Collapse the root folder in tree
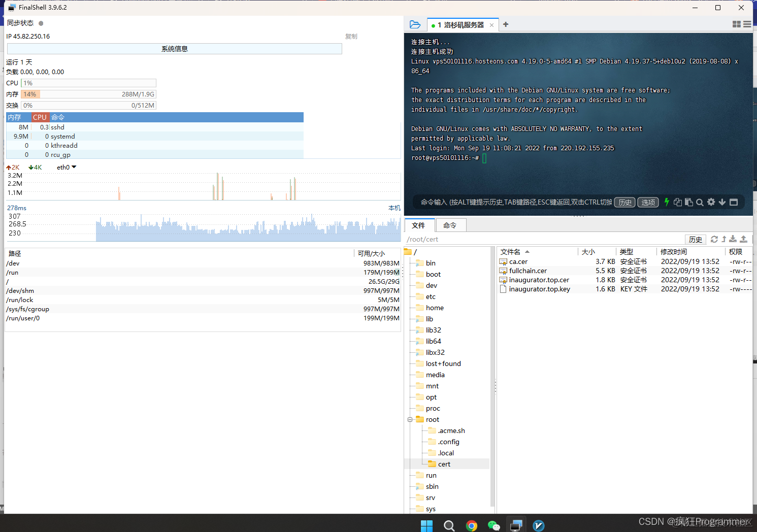This screenshot has width=757, height=532. click(410, 420)
